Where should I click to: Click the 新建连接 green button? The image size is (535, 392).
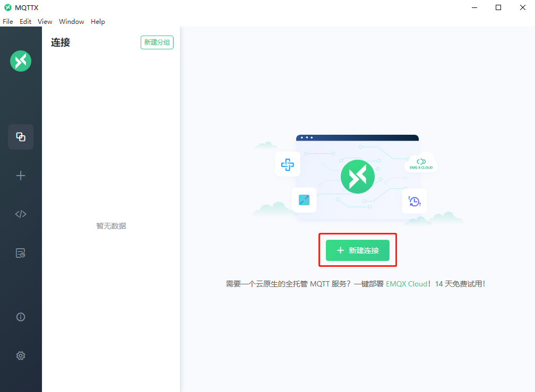point(358,250)
